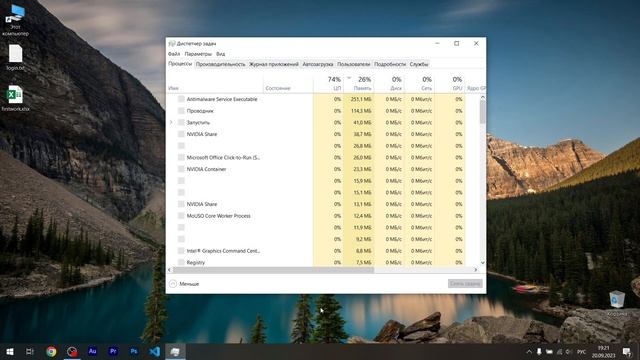Show hidden tray icons with the chevron
The image size is (640, 360).
(529, 351)
